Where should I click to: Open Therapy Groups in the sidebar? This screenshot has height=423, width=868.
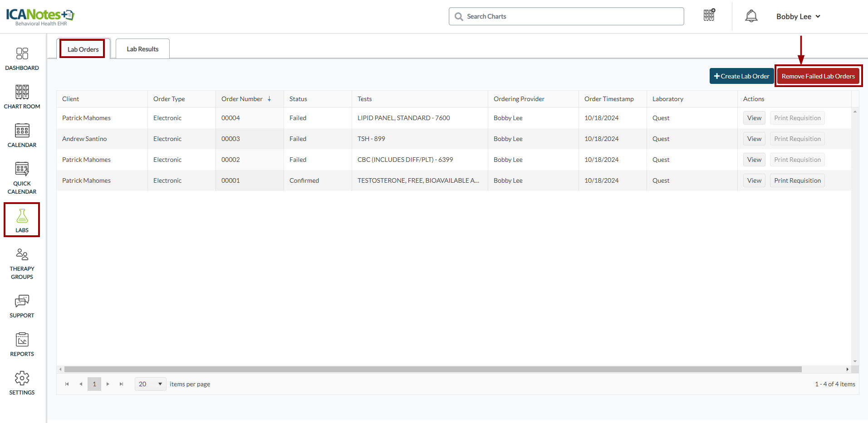[22, 263]
